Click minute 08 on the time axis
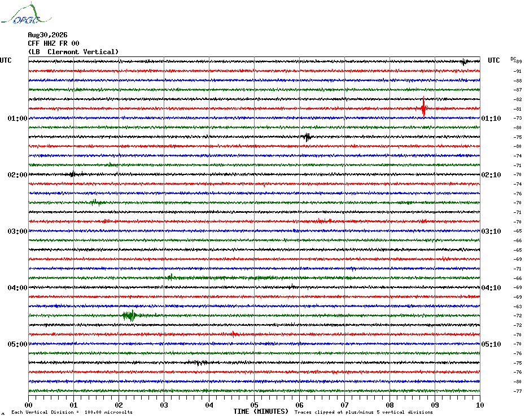This screenshot has width=525, height=420. tap(390, 405)
